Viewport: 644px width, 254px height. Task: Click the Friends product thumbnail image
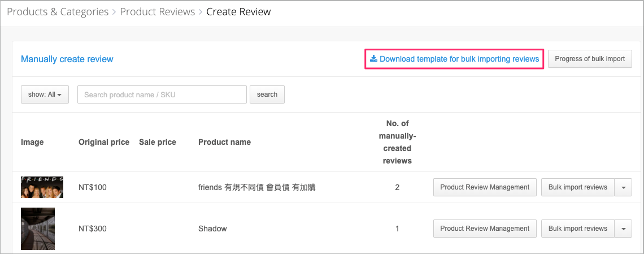click(42, 187)
